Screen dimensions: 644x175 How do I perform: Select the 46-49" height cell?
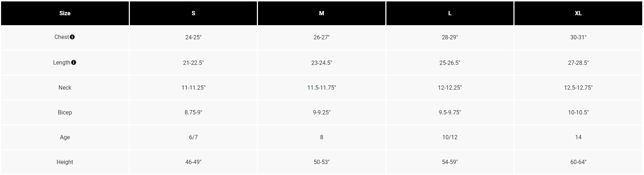point(193,162)
